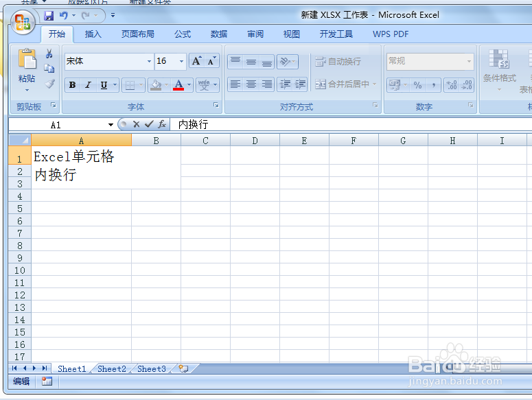
Task: Apply fill color paint bucket
Action: click(x=156, y=85)
